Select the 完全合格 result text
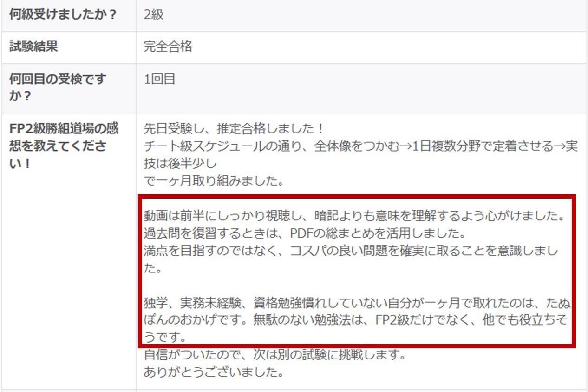Image resolution: width=588 pixels, height=392 pixels. (x=168, y=47)
